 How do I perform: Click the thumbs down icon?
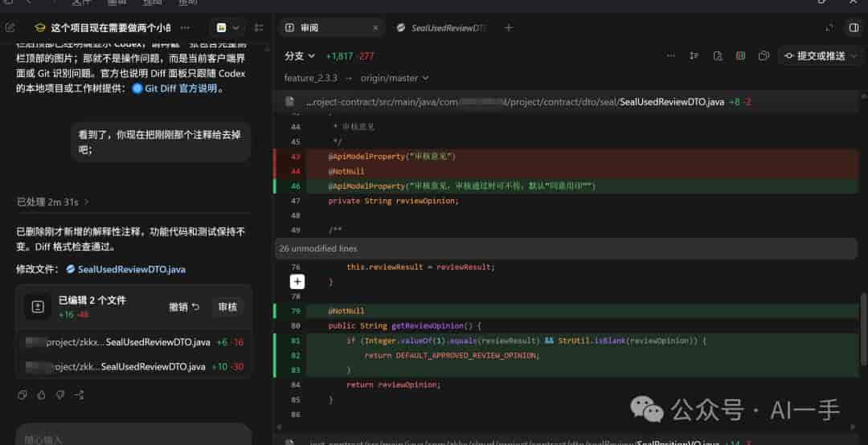(x=60, y=394)
